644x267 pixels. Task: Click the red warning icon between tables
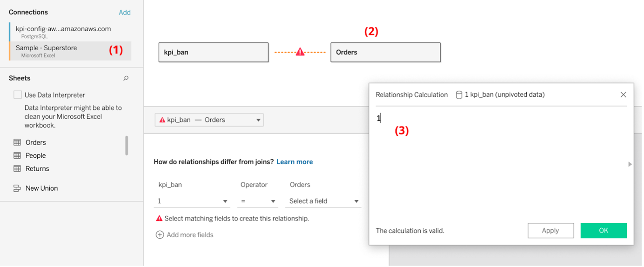coord(300,52)
